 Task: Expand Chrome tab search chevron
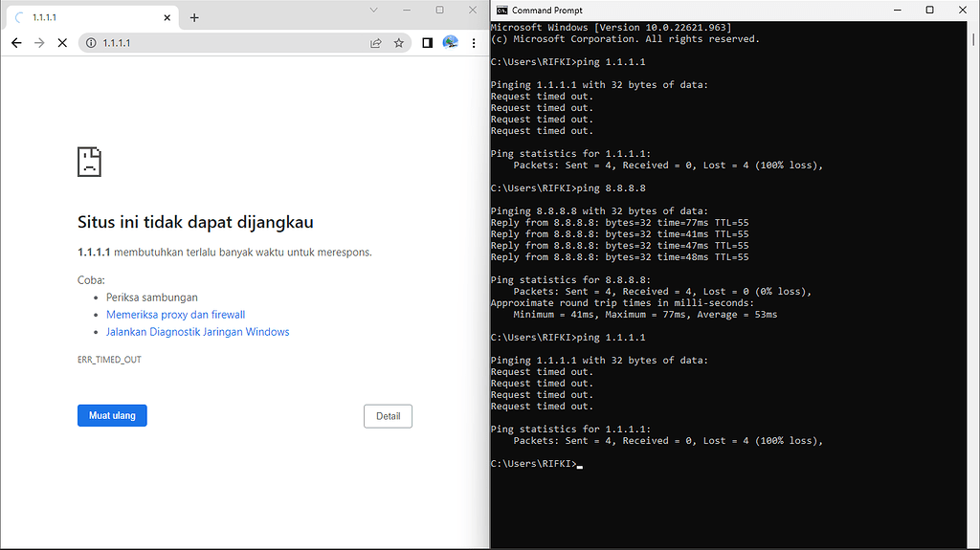[374, 10]
